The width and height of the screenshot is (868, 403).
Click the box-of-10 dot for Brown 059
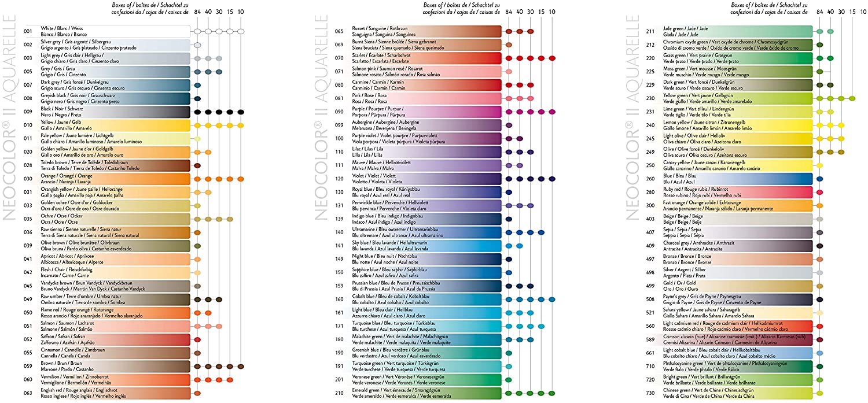tap(241, 366)
